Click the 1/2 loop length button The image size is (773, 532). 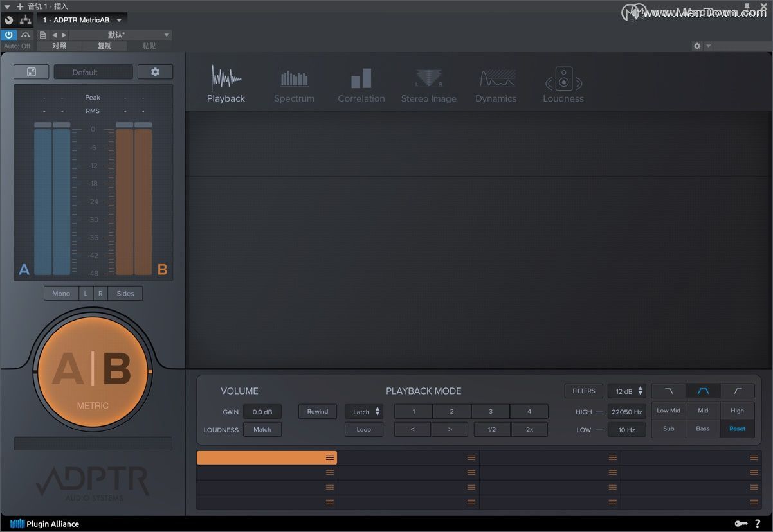point(492,429)
